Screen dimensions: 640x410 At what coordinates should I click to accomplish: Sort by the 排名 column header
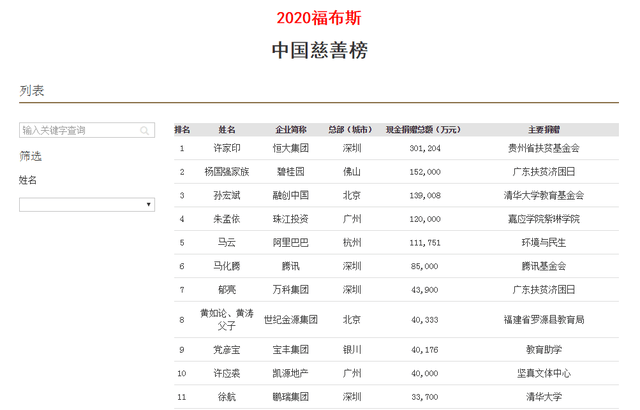[x=182, y=130]
